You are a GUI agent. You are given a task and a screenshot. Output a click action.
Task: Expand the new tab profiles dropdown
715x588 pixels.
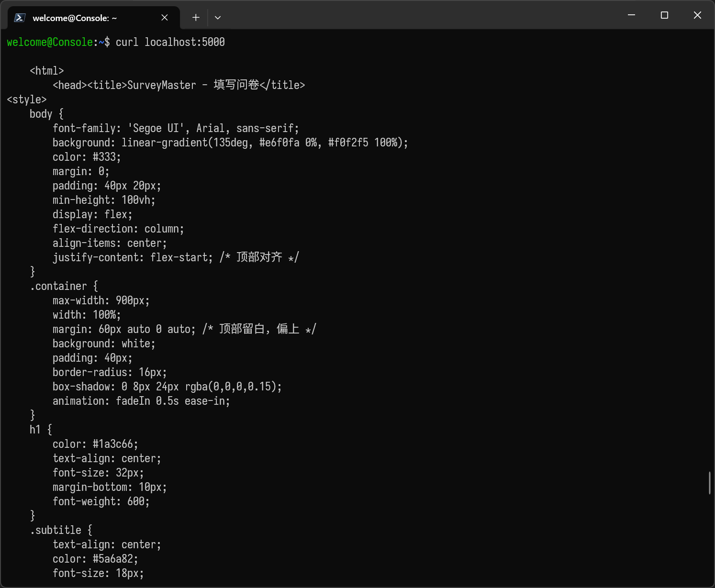click(218, 18)
